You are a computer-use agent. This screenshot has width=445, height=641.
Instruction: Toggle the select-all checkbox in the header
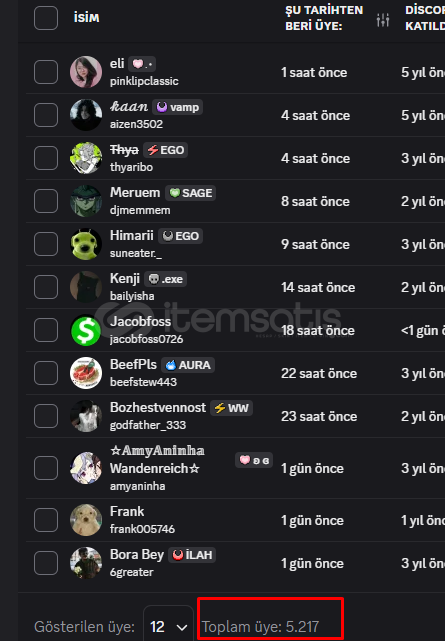point(46,18)
